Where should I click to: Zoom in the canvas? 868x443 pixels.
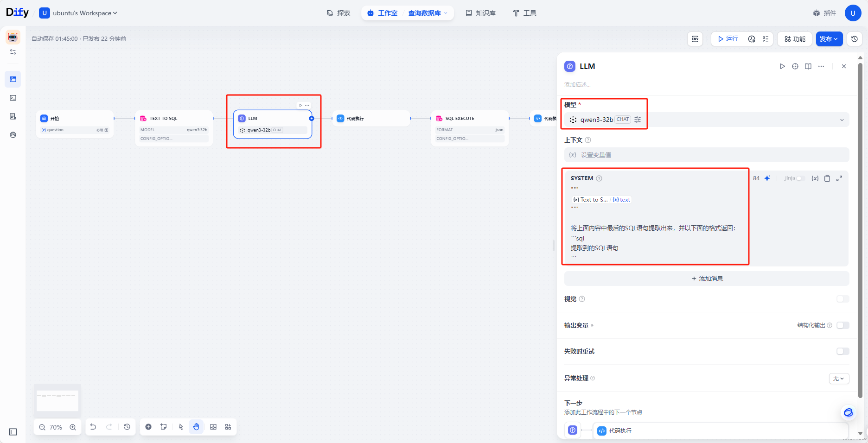point(73,427)
